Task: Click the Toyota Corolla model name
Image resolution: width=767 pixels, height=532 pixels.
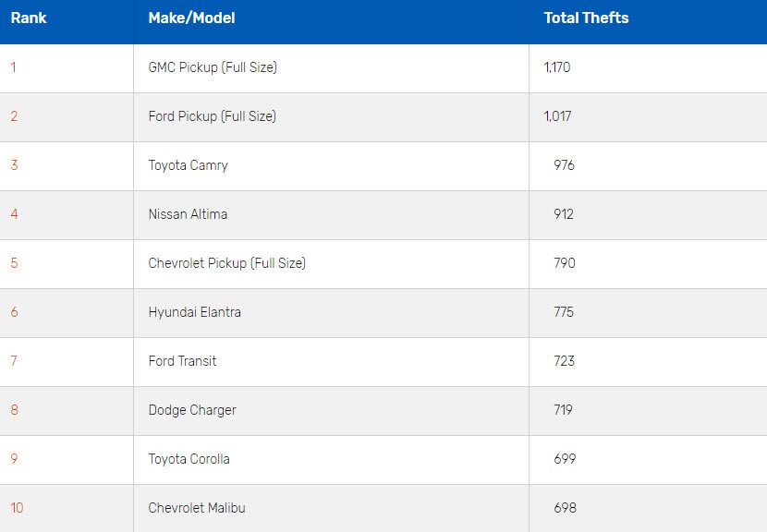Action: (x=189, y=459)
